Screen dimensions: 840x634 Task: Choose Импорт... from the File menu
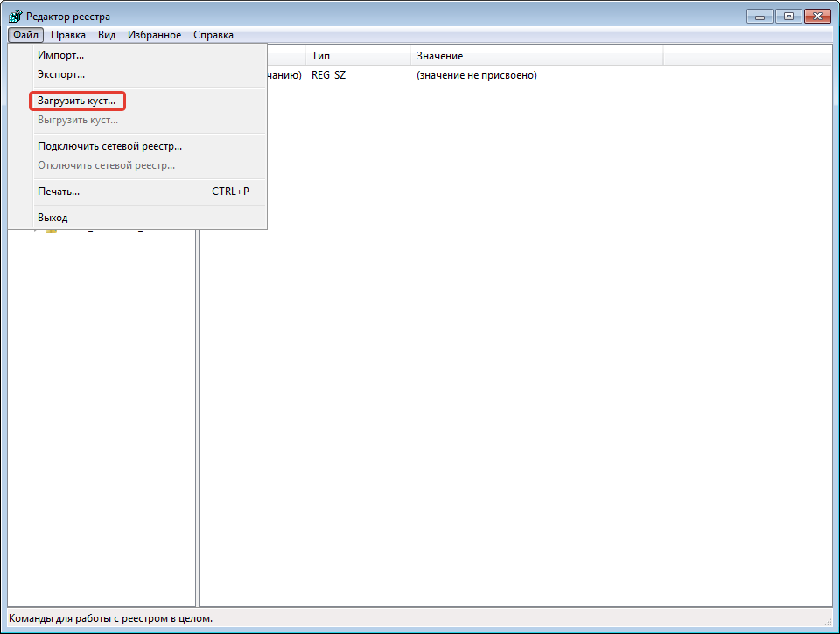[61, 55]
